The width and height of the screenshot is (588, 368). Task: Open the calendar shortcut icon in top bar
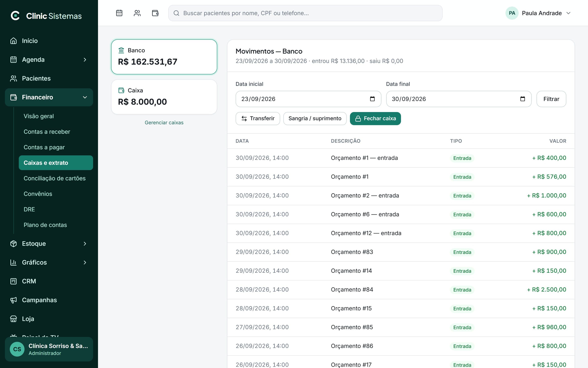[x=119, y=13]
